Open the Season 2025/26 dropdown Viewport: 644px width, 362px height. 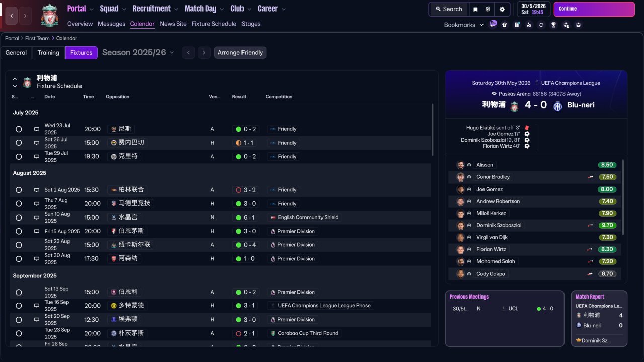click(138, 52)
